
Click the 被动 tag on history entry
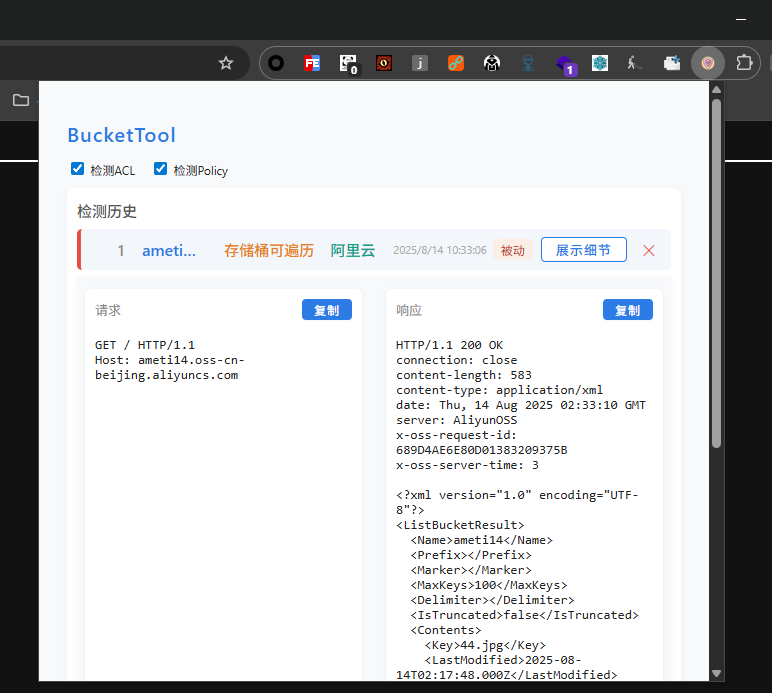click(512, 251)
